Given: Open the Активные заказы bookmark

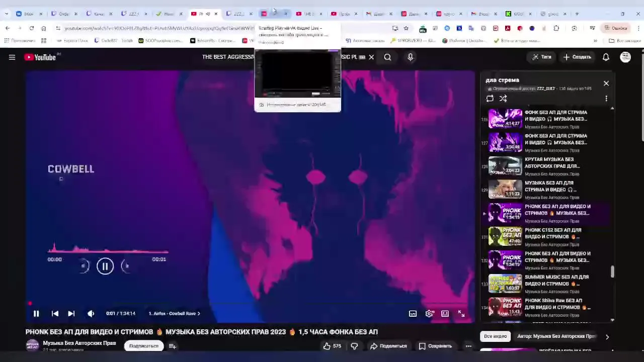Looking at the screenshot, I should point(365,41).
